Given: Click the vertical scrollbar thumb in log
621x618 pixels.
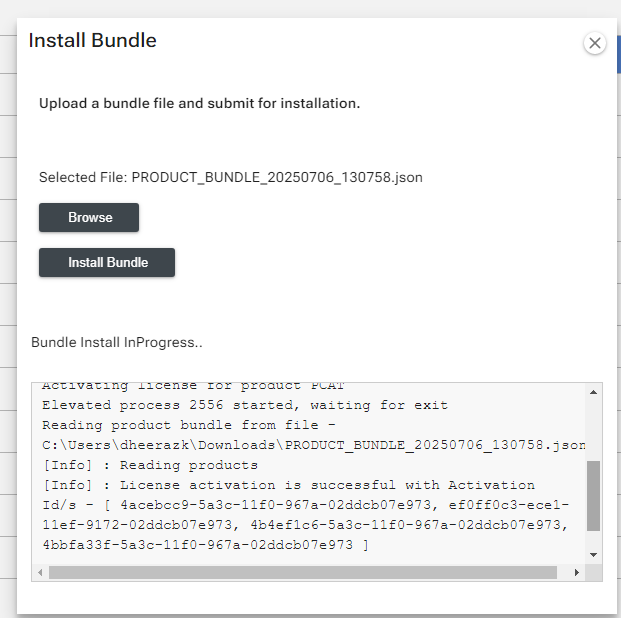Looking at the screenshot, I should (593, 495).
